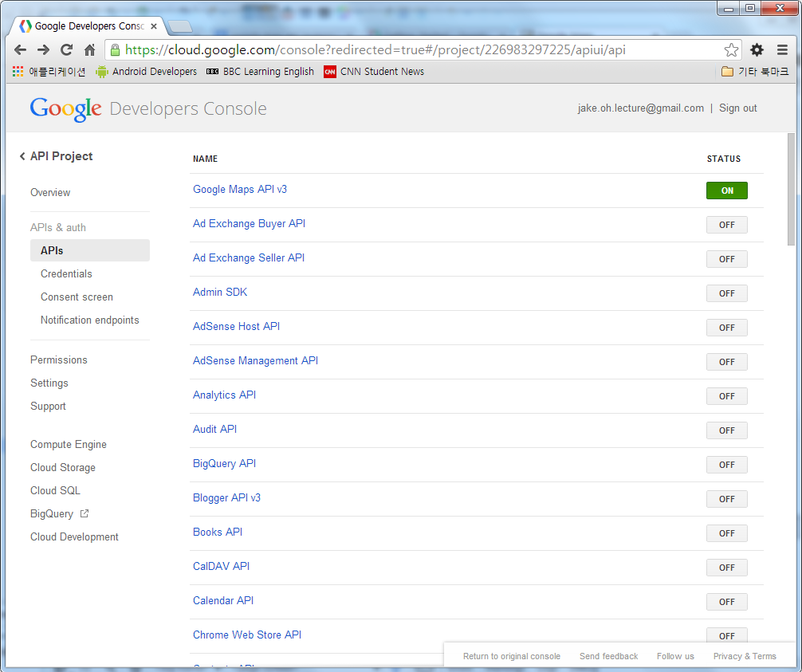Screen dimensions: 802x672
Task: Open Cloud SQL in the sidebar
Action: click(55, 490)
